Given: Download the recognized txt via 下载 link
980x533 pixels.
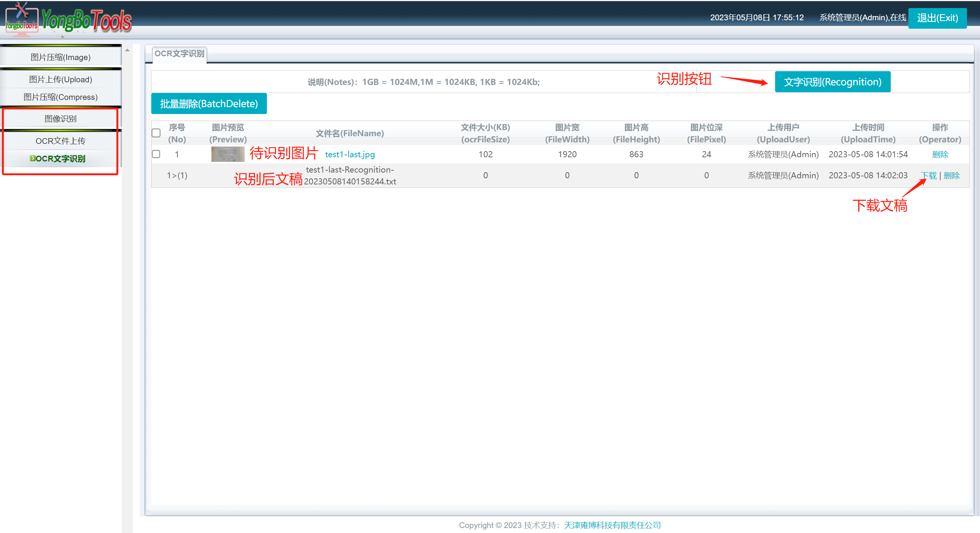Looking at the screenshot, I should [929, 175].
